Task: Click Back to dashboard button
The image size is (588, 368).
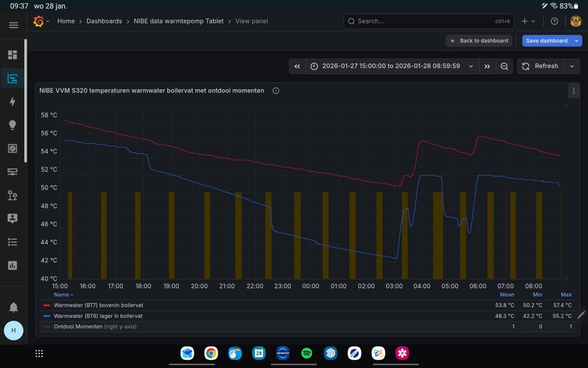Action: 478,40
